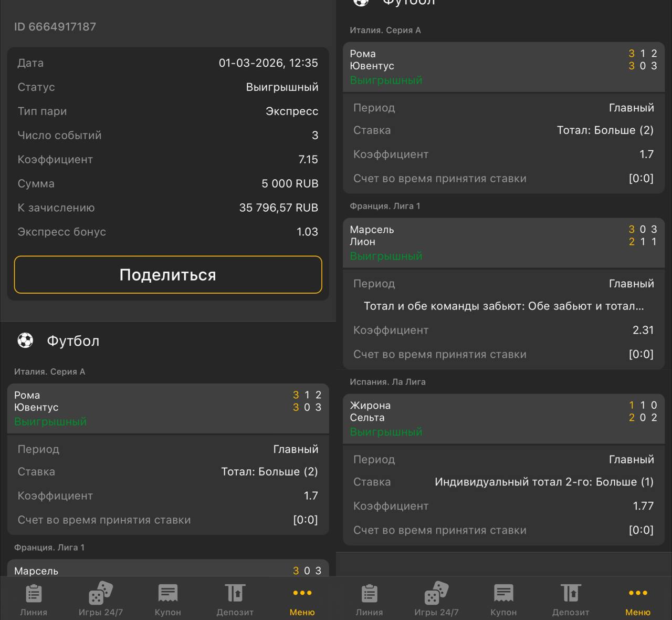Tap the Поделиться share button

click(168, 275)
